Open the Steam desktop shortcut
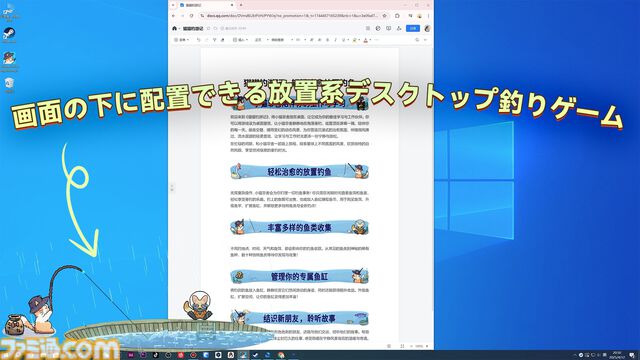 click(x=9, y=34)
